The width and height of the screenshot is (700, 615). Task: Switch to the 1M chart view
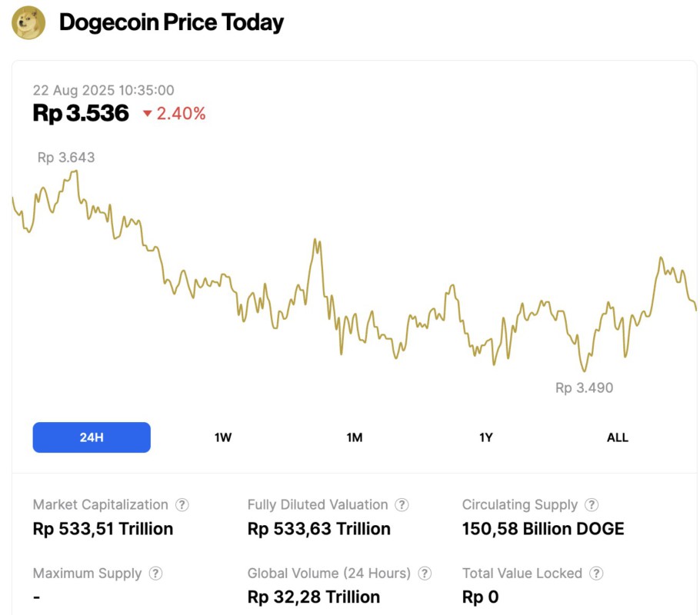click(354, 437)
